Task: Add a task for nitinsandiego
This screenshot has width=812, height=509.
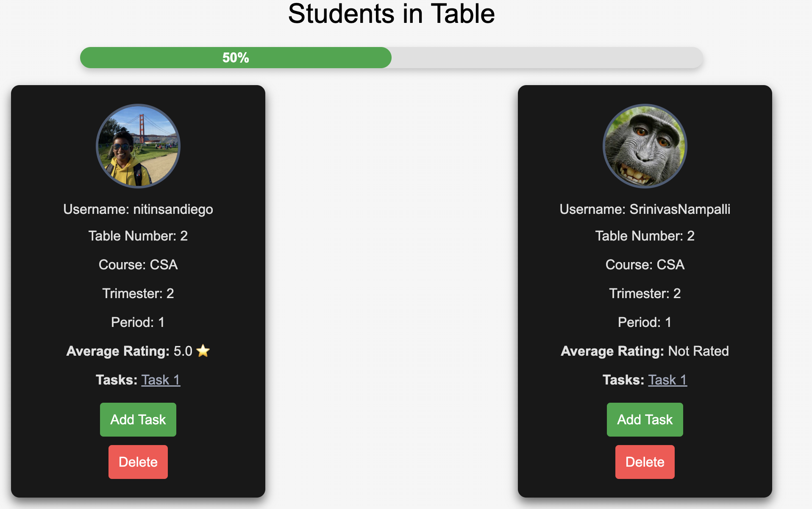Action: tap(138, 420)
